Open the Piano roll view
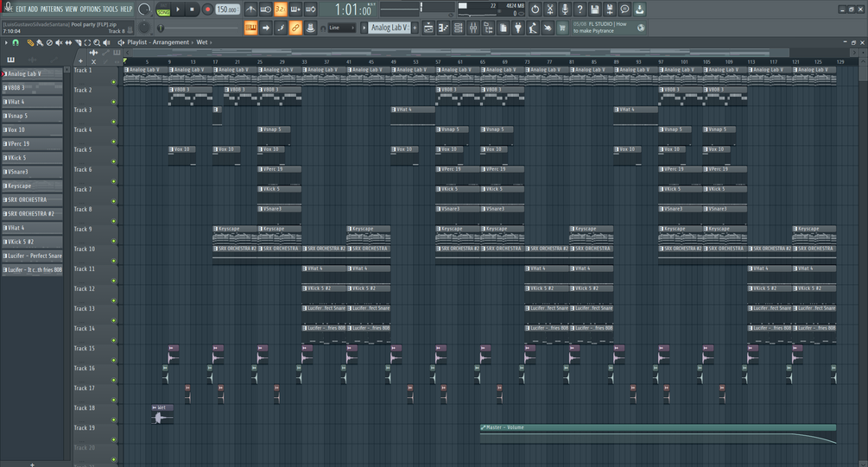Viewport: 868px width, 467px height. tap(443, 28)
